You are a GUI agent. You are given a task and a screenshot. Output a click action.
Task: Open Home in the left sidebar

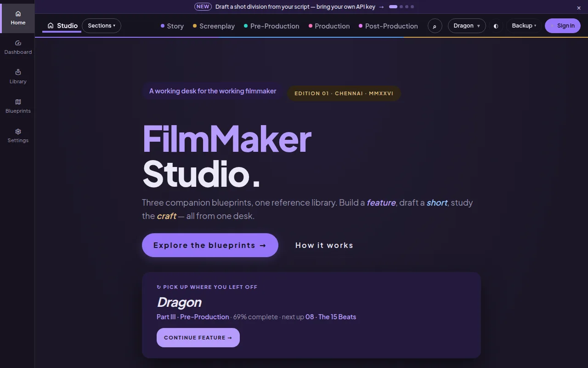[x=18, y=18]
